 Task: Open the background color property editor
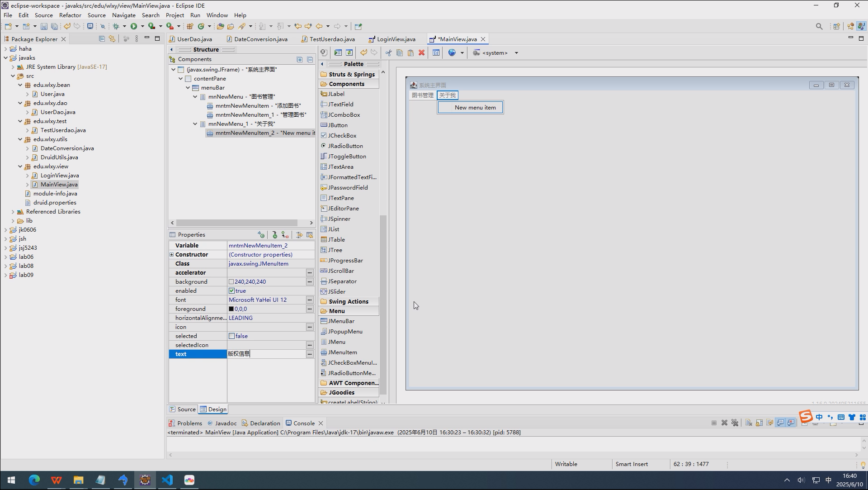coord(310,282)
